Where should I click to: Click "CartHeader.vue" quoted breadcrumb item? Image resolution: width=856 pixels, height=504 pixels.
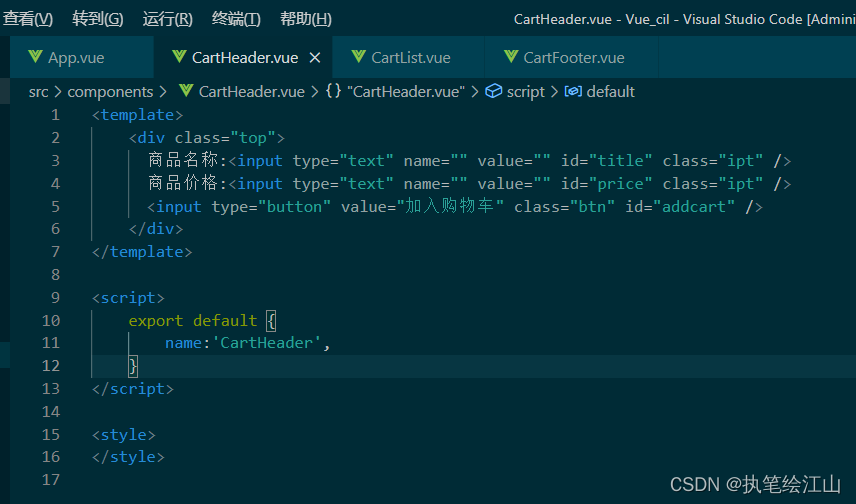click(406, 92)
